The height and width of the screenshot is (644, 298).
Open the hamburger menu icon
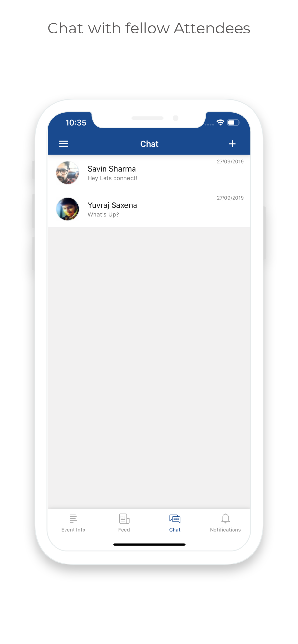click(64, 144)
